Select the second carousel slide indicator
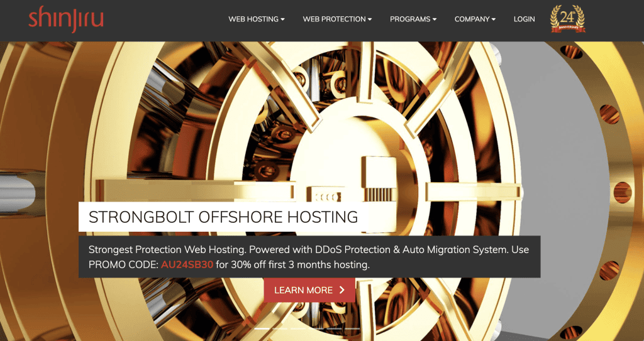This screenshot has height=341, width=644. tap(280, 328)
